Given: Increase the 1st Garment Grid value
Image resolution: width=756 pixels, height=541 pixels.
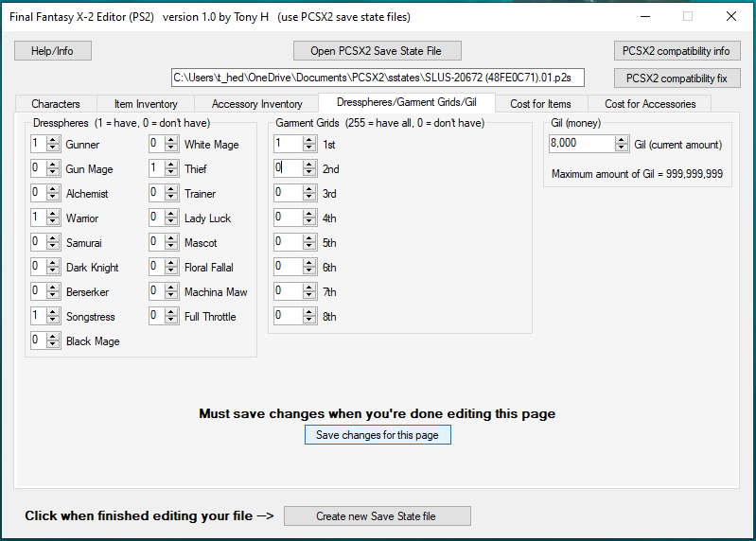Looking at the screenshot, I should click(309, 140).
